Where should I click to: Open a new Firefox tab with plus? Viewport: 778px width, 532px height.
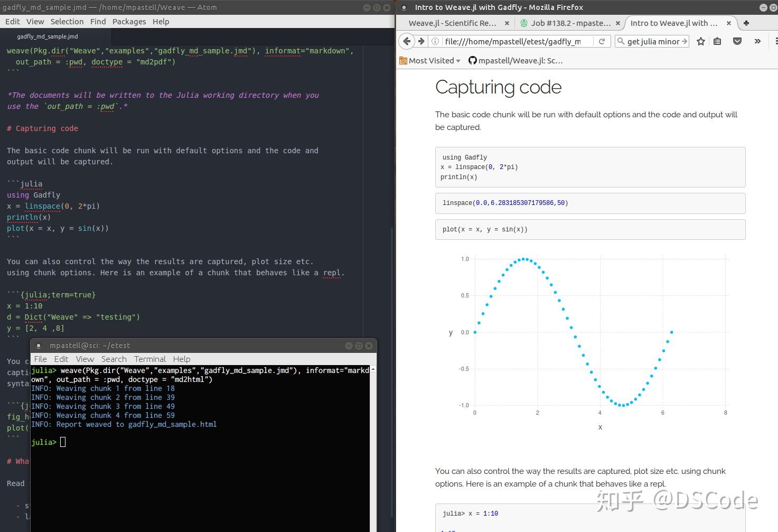746,23
